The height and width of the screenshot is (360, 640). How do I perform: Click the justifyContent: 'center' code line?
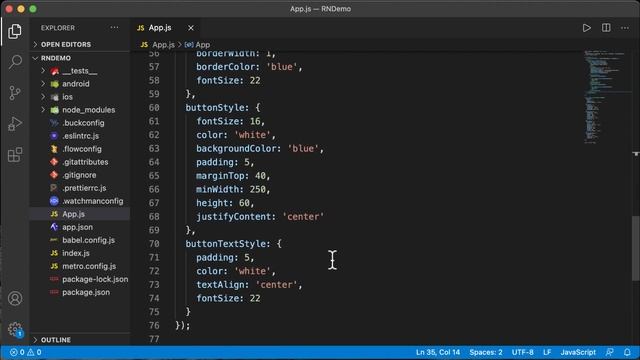(260, 217)
